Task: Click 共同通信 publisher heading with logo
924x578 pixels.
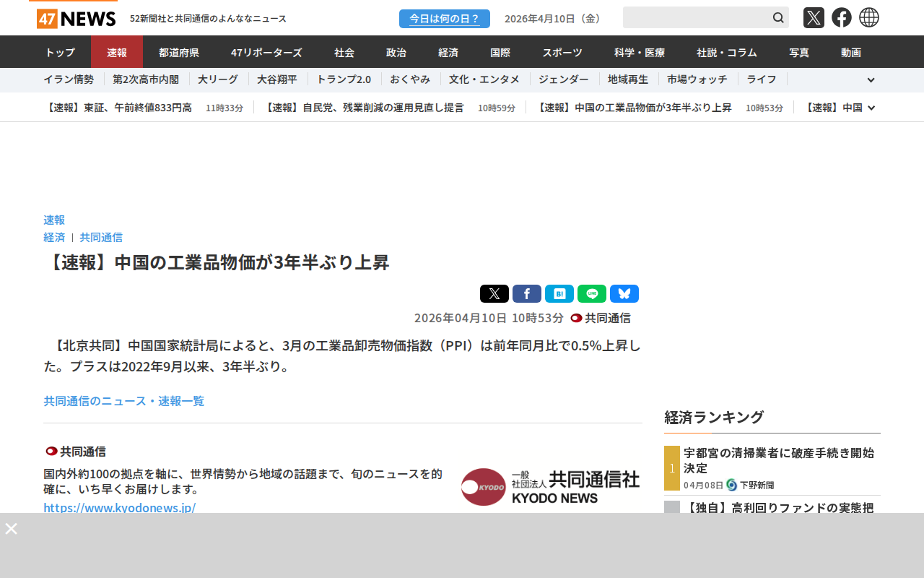Action: 76,452
